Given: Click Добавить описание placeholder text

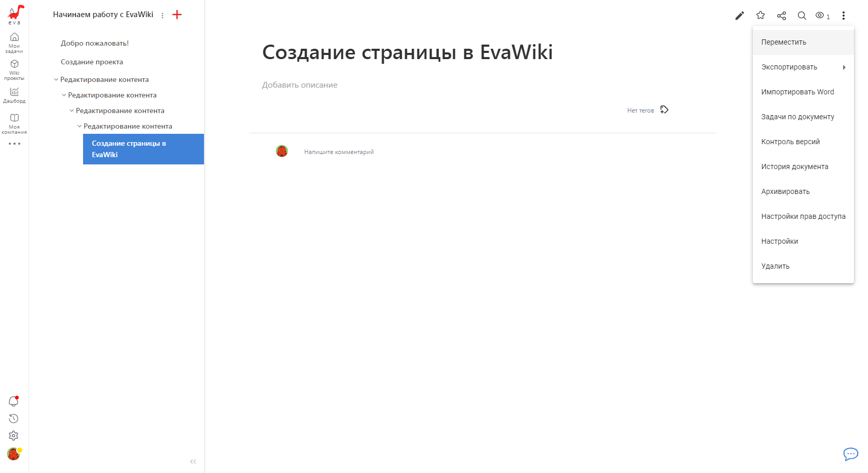Looking at the screenshot, I should click(300, 85).
